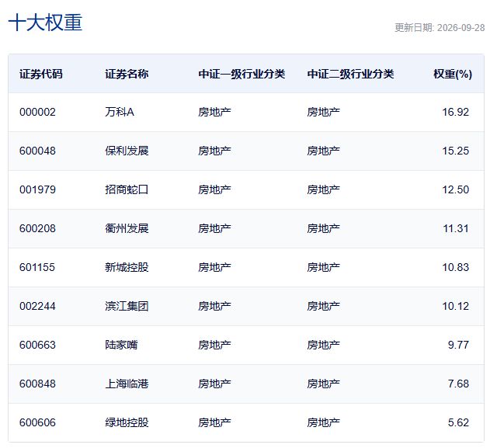The width and height of the screenshot is (490, 448).
Task: Select stock code 601155
Action: pyautogui.click(x=37, y=267)
